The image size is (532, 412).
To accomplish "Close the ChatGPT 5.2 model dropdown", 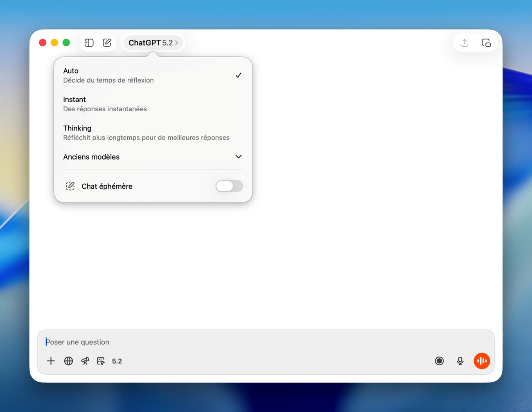I will [153, 43].
